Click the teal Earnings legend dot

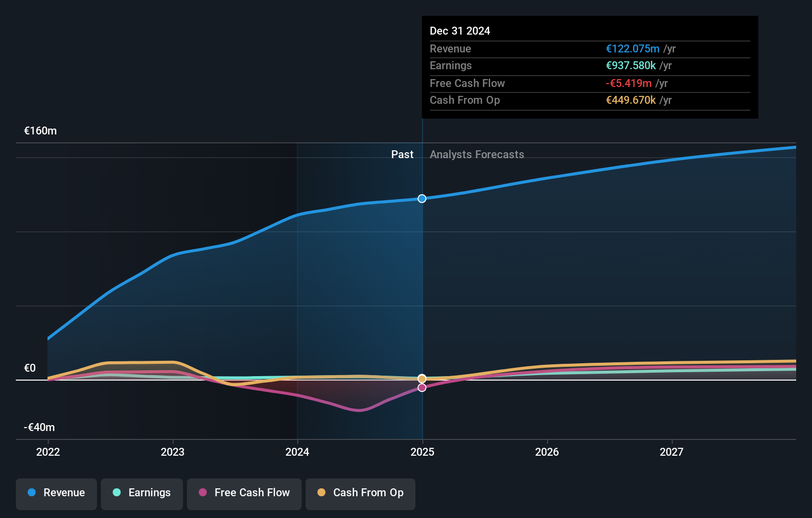tap(117, 492)
